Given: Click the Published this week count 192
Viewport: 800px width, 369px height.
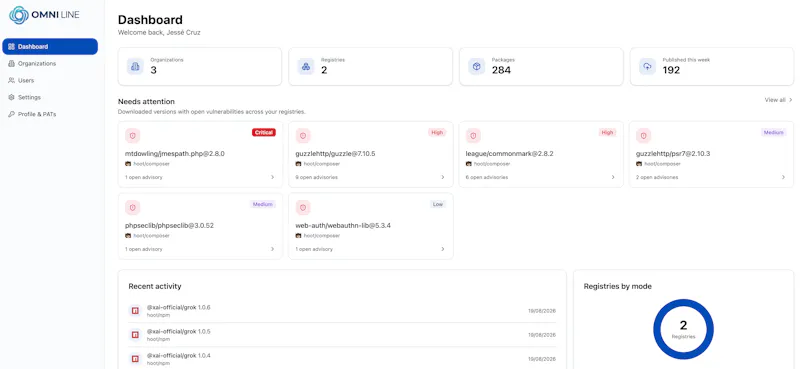Looking at the screenshot, I should click(x=671, y=70).
